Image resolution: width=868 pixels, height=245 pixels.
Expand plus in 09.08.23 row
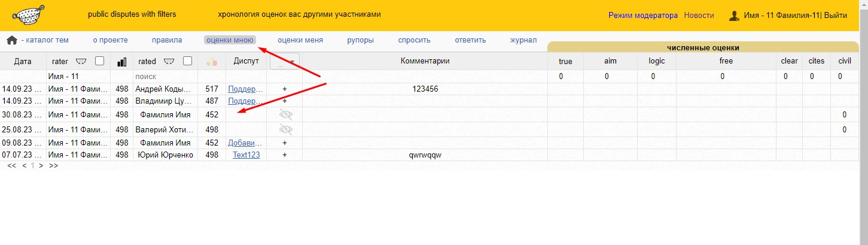pos(285,143)
